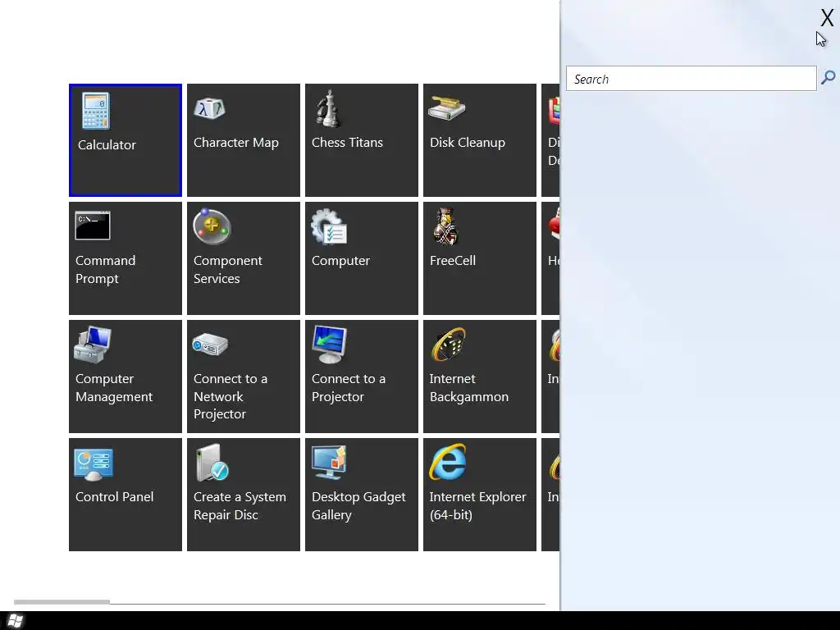Viewport: 840px width, 630px height.
Task: Click the Connect to a Projector icon
Action: [x=330, y=345]
